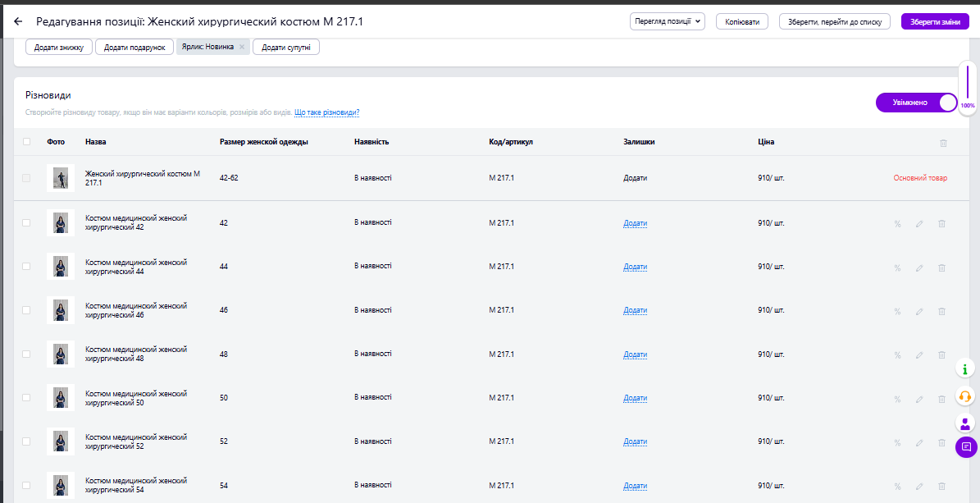980x503 pixels.
Task: Click the Додати супутні button
Action: click(x=286, y=47)
